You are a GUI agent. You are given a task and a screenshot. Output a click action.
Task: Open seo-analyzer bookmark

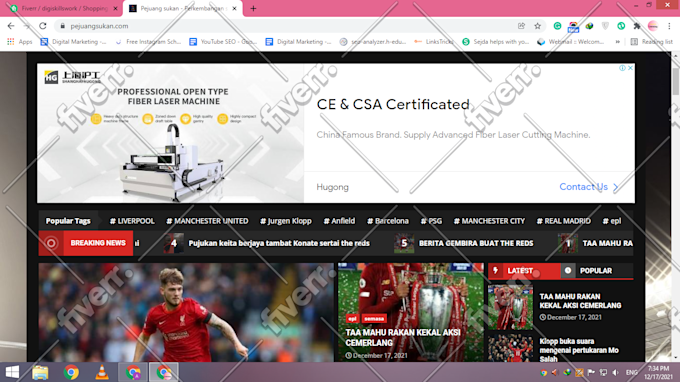point(373,42)
